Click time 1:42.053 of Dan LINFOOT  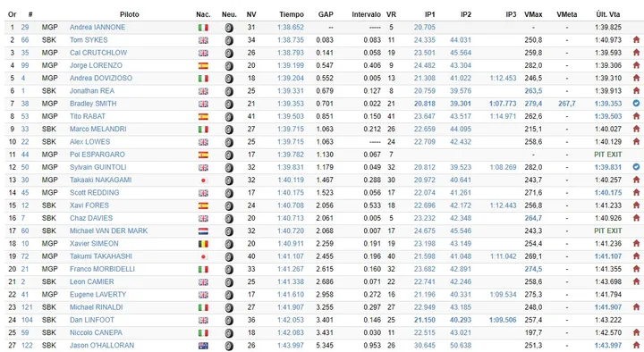(x=291, y=320)
